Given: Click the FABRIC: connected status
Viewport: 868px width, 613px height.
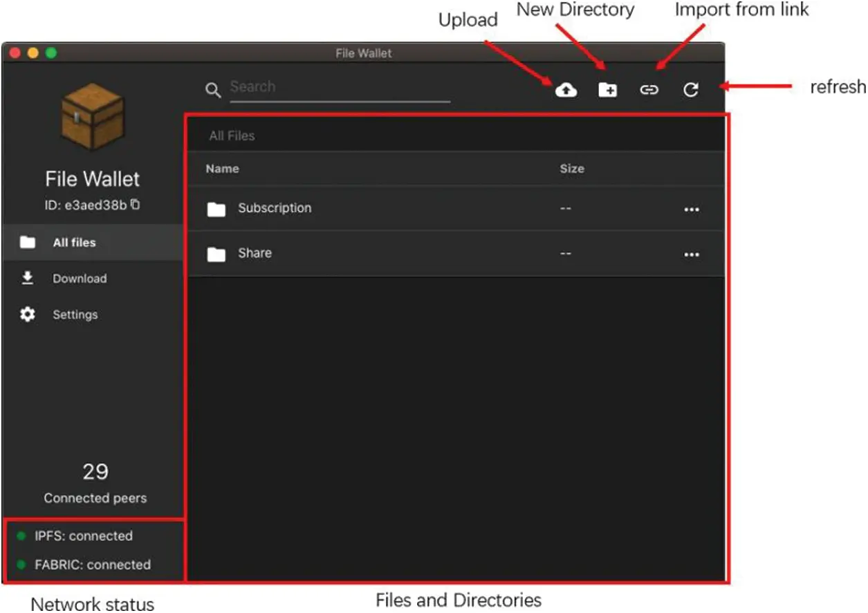Looking at the screenshot, I should (93, 565).
